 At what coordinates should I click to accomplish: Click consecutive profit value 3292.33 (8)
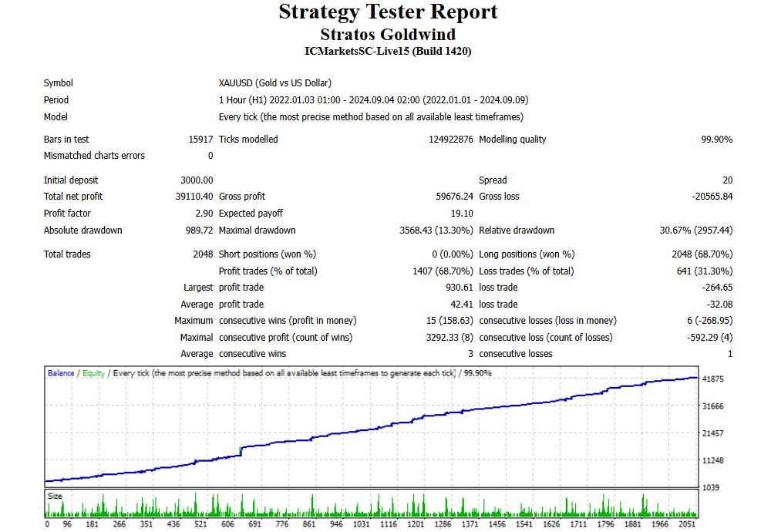(x=449, y=337)
